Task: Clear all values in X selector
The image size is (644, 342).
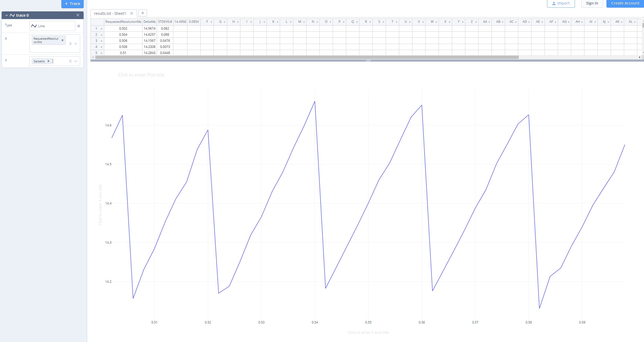Action: coord(70,44)
